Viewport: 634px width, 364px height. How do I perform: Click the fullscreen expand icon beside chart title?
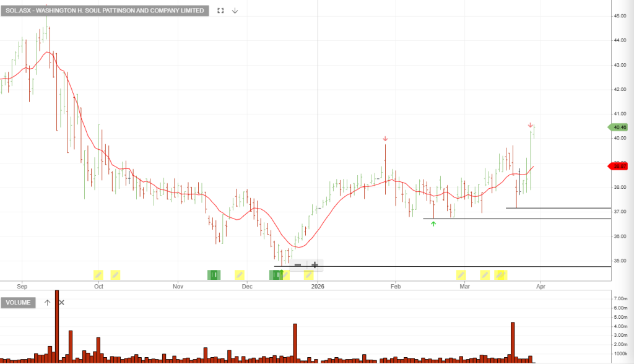click(220, 11)
